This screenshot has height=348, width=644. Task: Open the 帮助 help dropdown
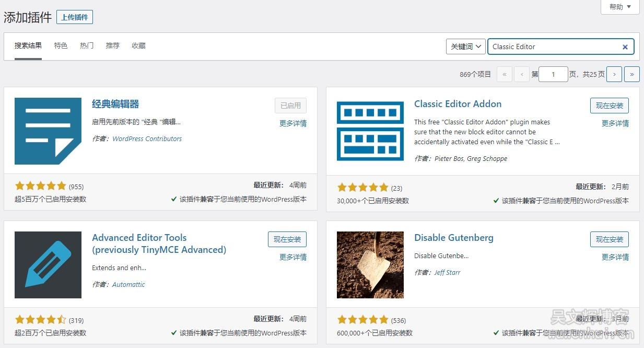coord(620,7)
